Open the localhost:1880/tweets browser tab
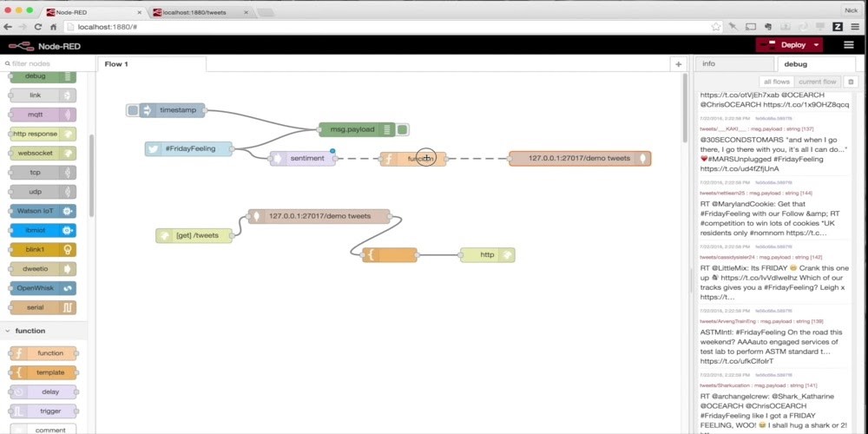868x434 pixels. click(200, 12)
